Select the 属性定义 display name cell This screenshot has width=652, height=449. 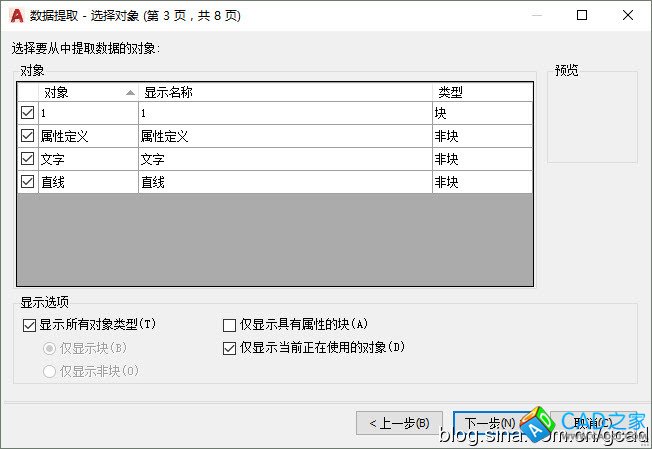coord(285,136)
